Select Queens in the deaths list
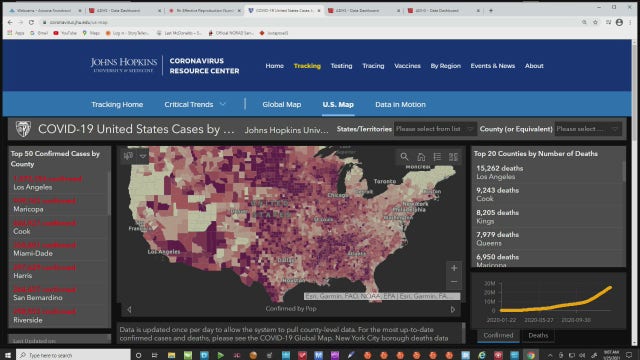640x360 pixels. [548, 239]
